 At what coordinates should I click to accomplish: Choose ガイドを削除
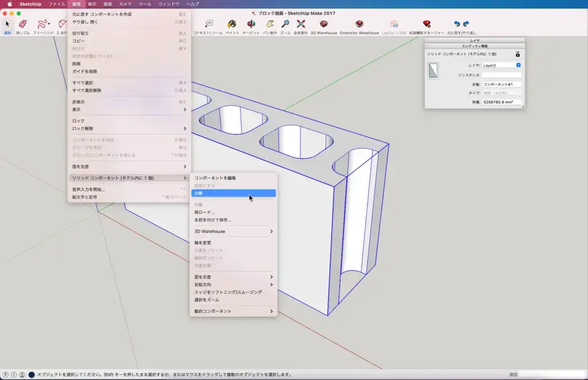pos(129,71)
